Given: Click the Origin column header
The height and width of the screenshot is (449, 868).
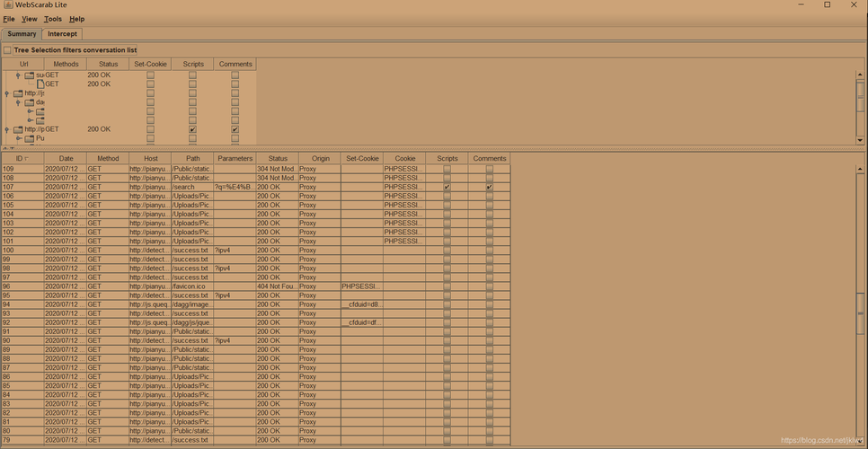Looking at the screenshot, I should (320, 158).
